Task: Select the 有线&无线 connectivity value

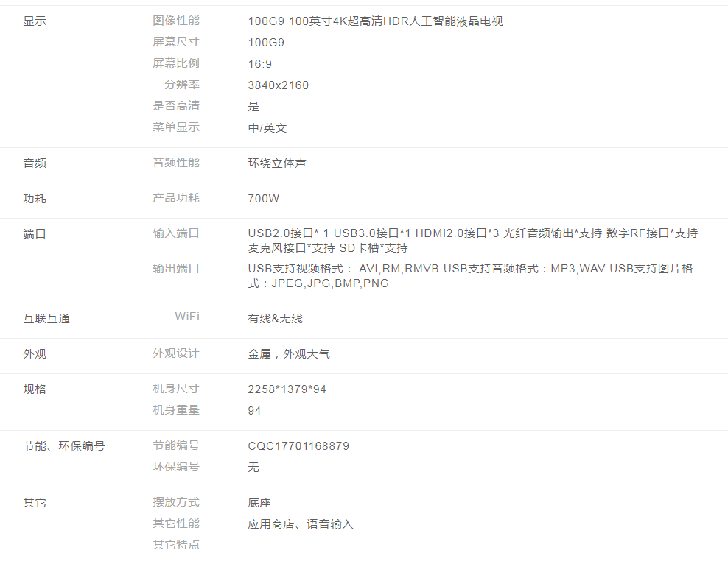Action: [276, 319]
